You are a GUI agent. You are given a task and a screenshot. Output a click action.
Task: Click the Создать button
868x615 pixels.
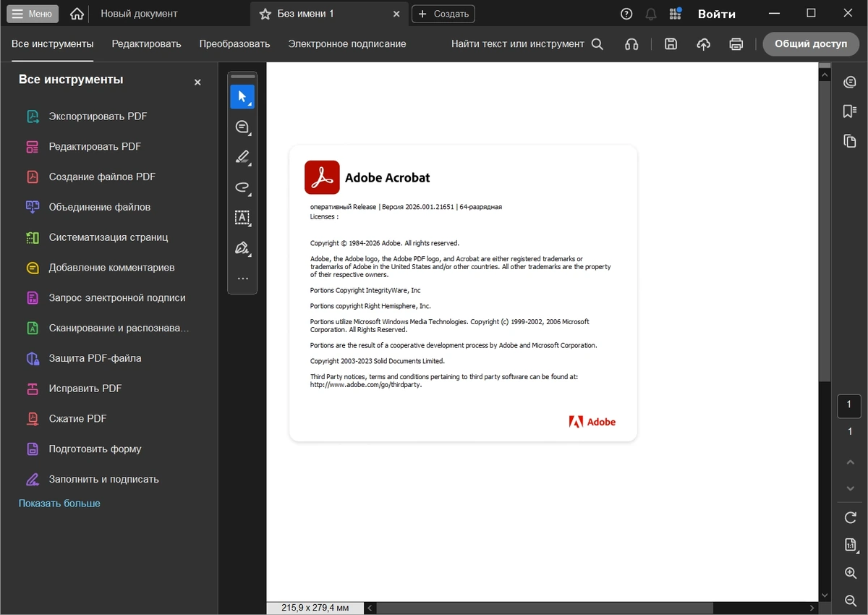(x=443, y=14)
